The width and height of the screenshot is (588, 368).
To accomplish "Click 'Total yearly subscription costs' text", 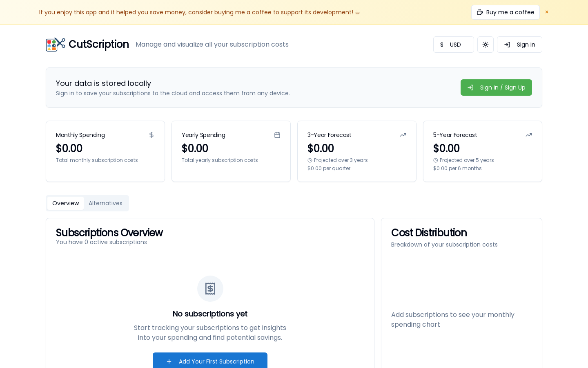I will coord(220,160).
